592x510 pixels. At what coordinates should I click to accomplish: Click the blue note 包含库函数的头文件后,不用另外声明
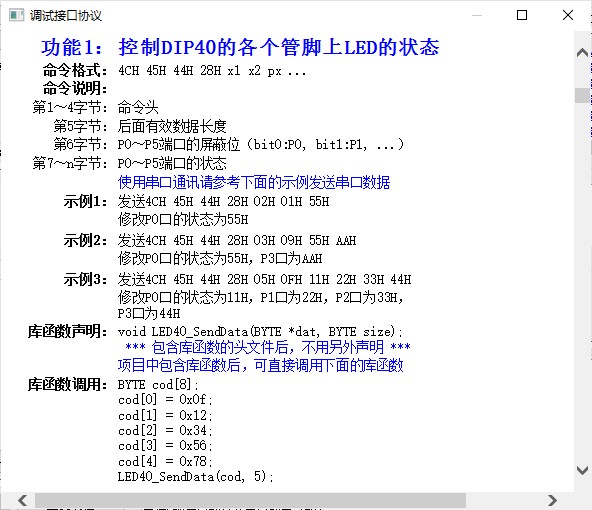click(268, 347)
